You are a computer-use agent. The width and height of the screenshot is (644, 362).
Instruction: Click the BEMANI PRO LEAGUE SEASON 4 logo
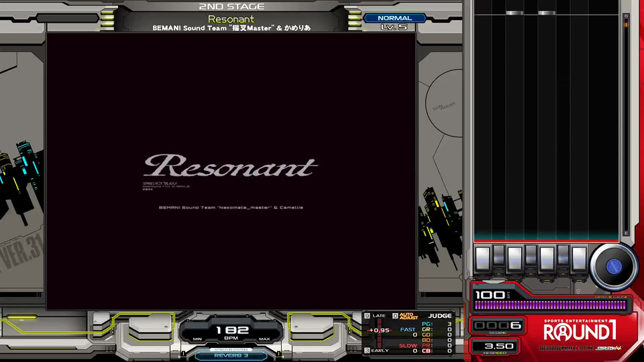[580, 349]
